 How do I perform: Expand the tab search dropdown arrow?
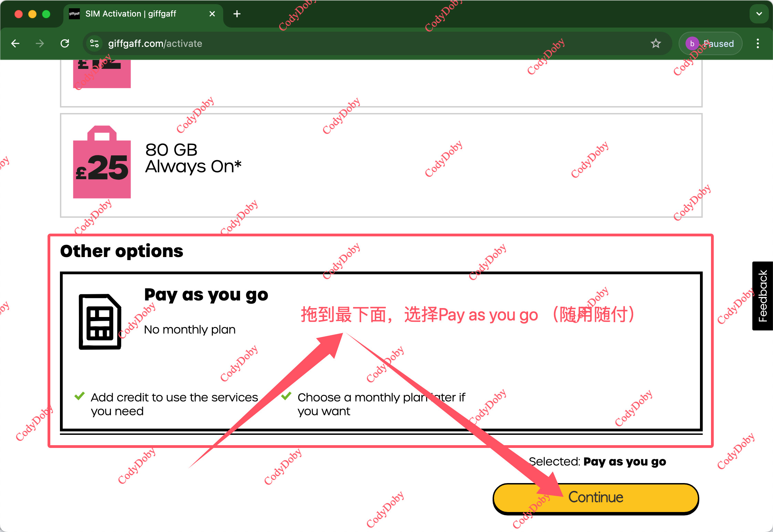pos(759,14)
